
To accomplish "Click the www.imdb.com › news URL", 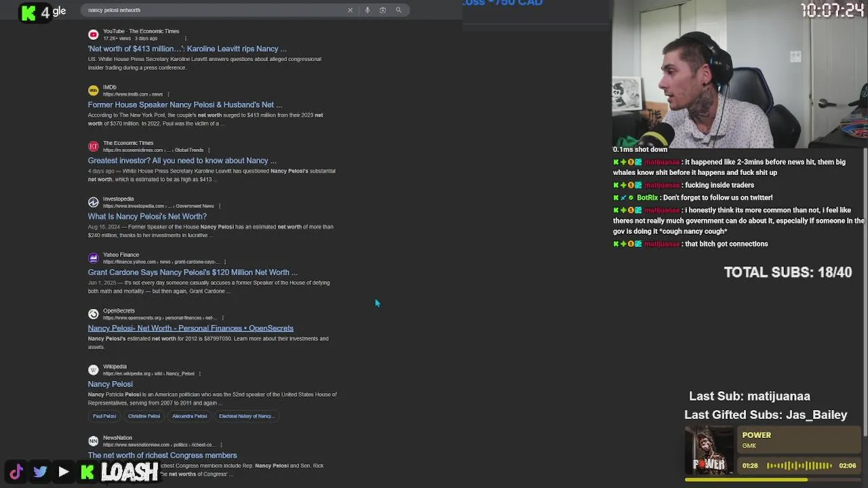I will click(133, 94).
